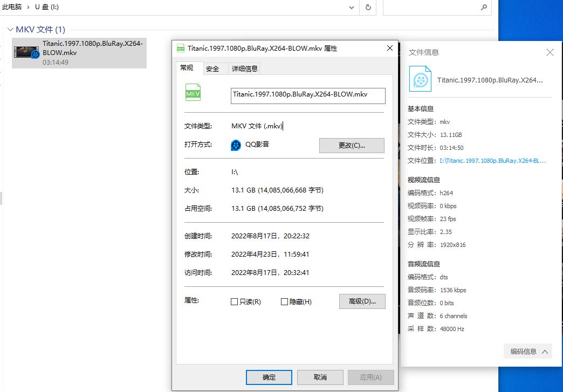This screenshot has width=563, height=392.
Task: Click the small icon in the dialog title bar
Action: coord(180,48)
